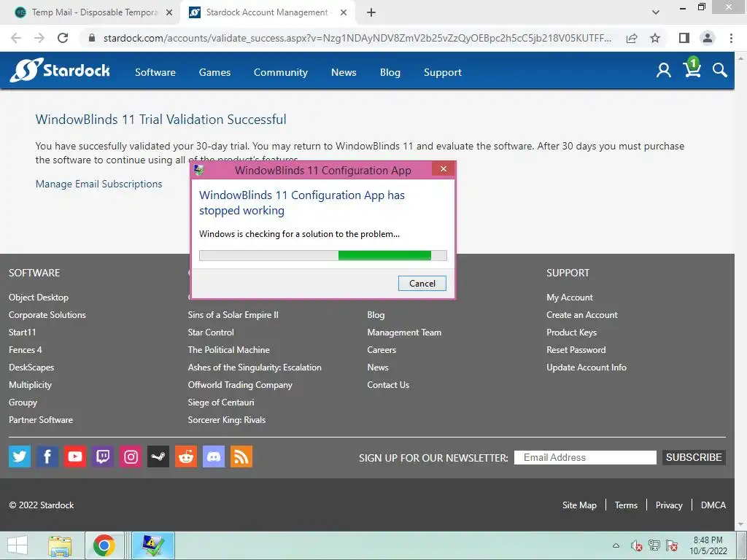747x560 pixels.
Task: Open Stardock Facebook page icon
Action: pyautogui.click(x=47, y=456)
